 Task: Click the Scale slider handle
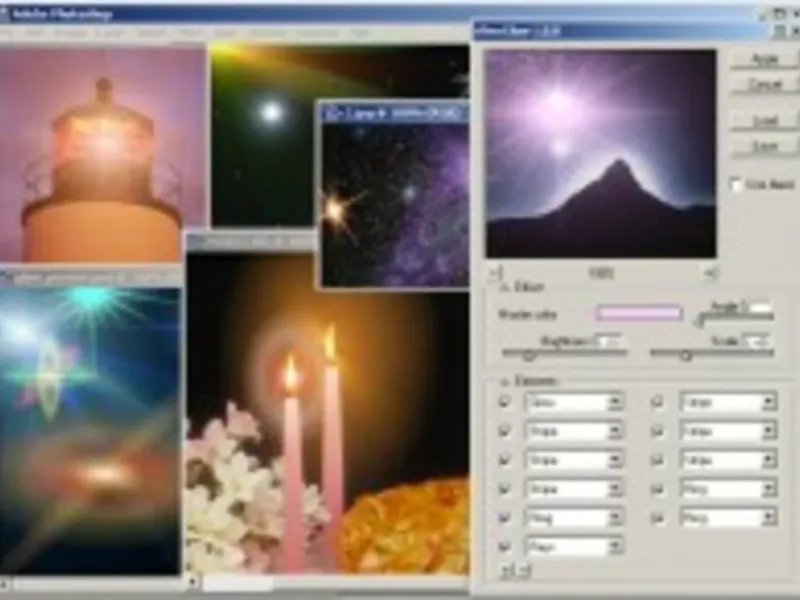click(686, 354)
